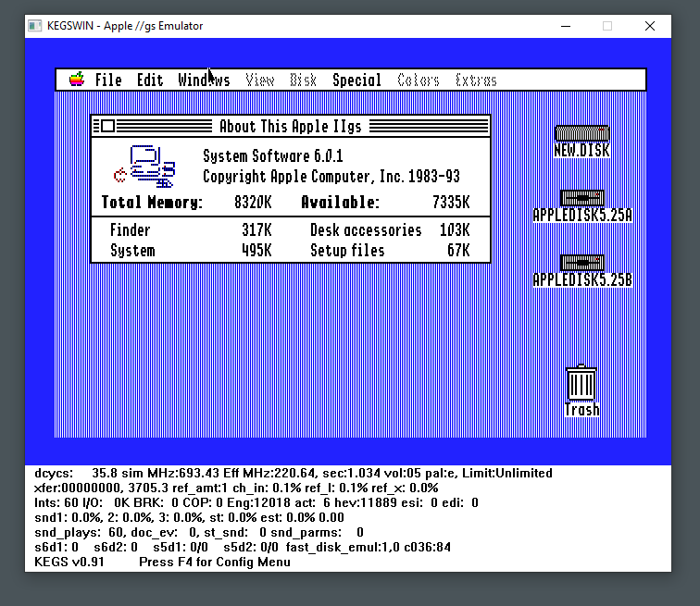Open the Edit menu
This screenshot has height=606, width=700.
click(x=150, y=80)
